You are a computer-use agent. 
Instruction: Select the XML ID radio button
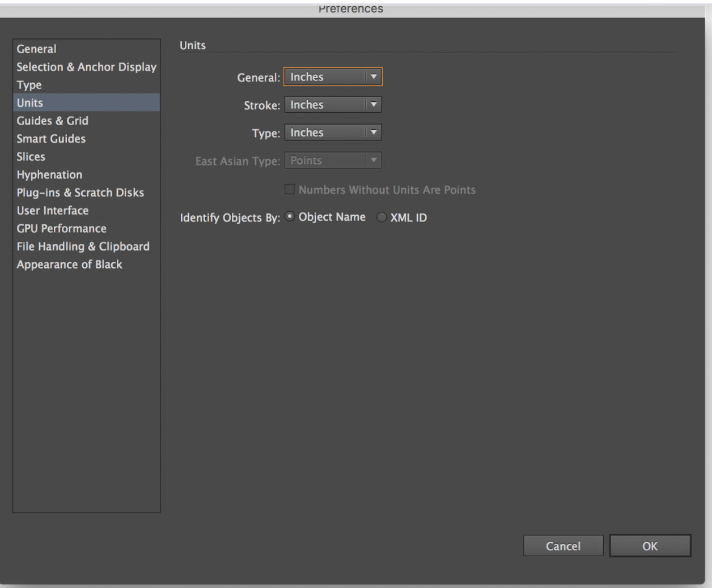(x=382, y=218)
